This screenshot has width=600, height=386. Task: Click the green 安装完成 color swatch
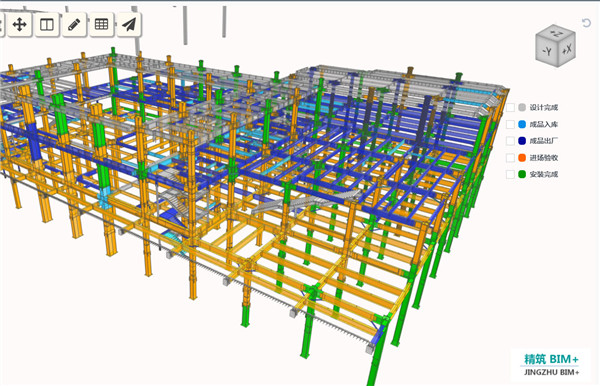522,174
